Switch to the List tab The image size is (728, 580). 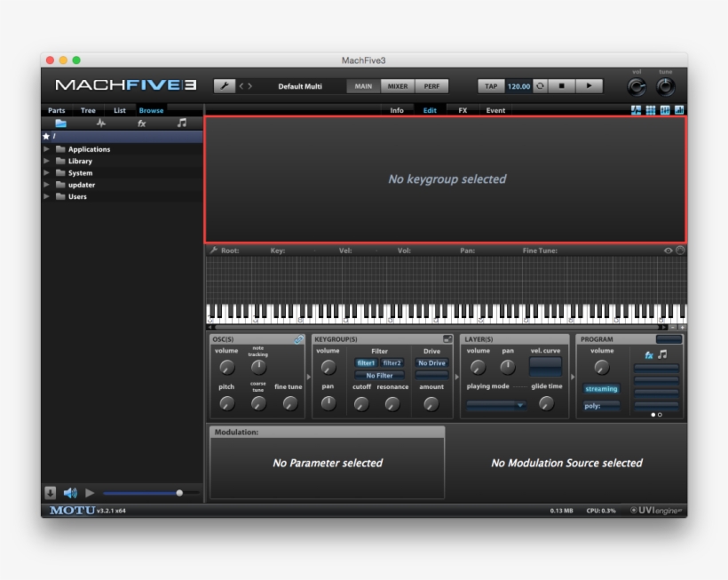(x=119, y=110)
